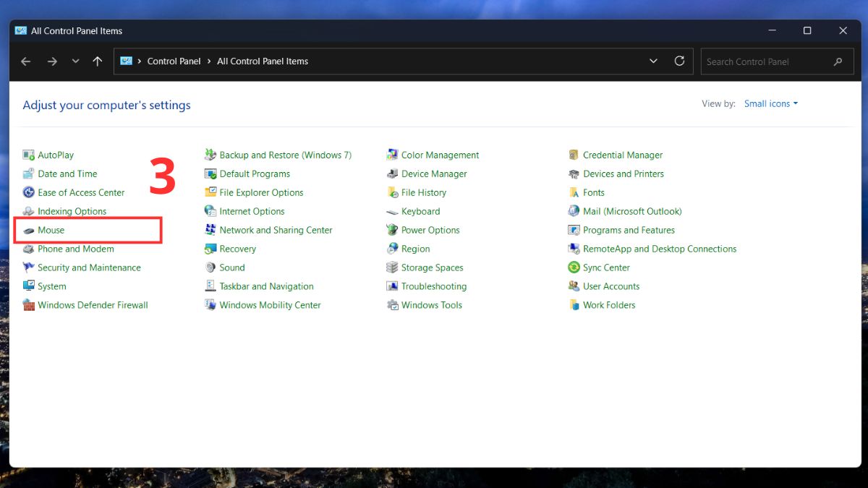Viewport: 868px width, 488px height.
Task: Open the Windows Defender Firewall icon
Action: (29, 305)
